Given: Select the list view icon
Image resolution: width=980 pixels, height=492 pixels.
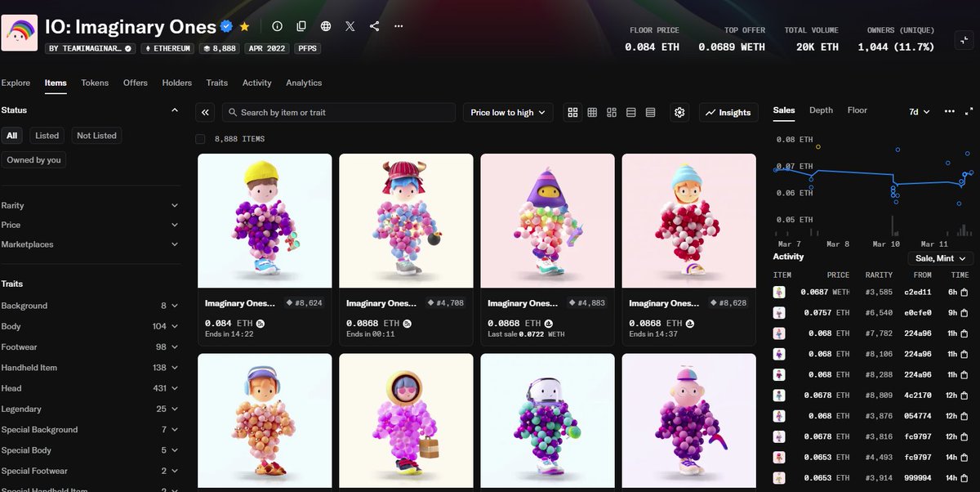Looking at the screenshot, I should (x=631, y=113).
